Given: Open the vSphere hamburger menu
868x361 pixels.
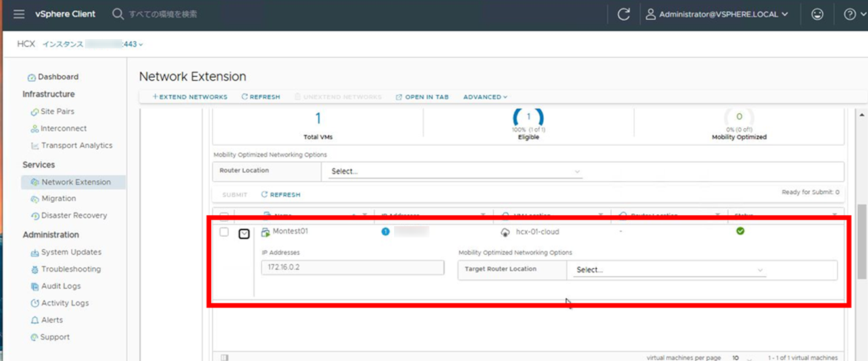Looking at the screenshot, I should 19,14.
